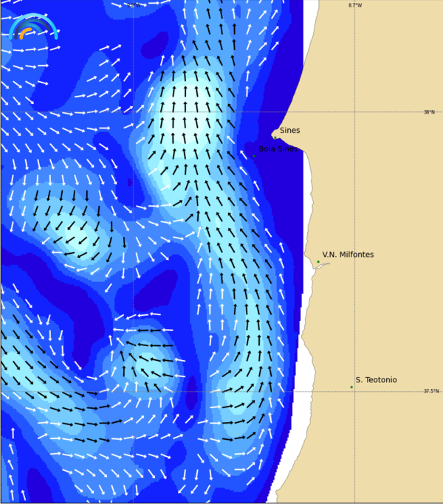Click the rainbow arc logo icon

point(33,27)
